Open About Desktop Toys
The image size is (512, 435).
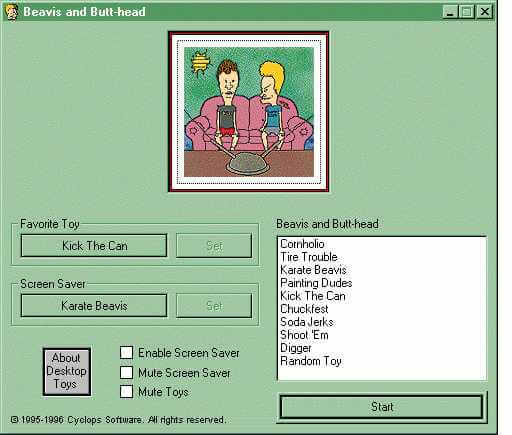[x=67, y=371]
